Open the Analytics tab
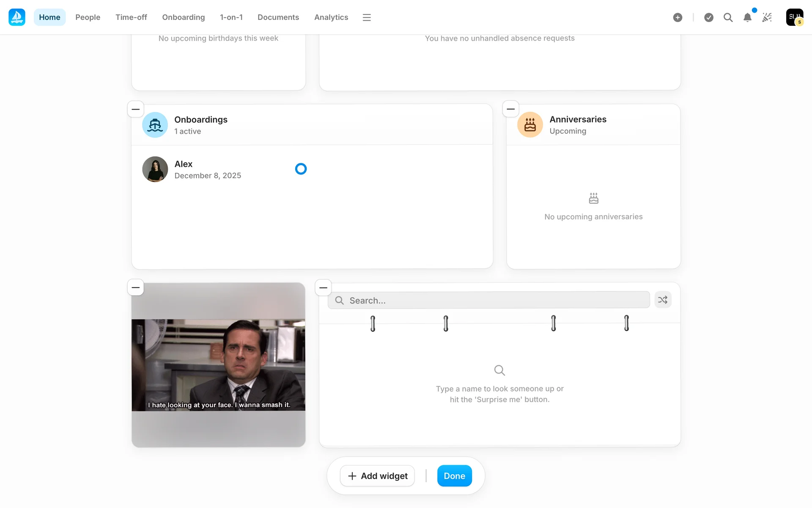This screenshot has height=508, width=812. click(331, 17)
